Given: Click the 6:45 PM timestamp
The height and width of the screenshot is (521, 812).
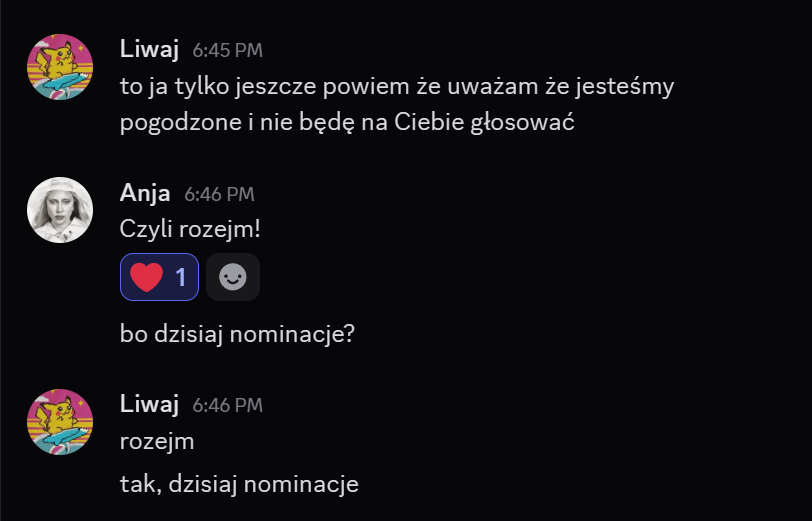Looking at the screenshot, I should (x=228, y=51).
